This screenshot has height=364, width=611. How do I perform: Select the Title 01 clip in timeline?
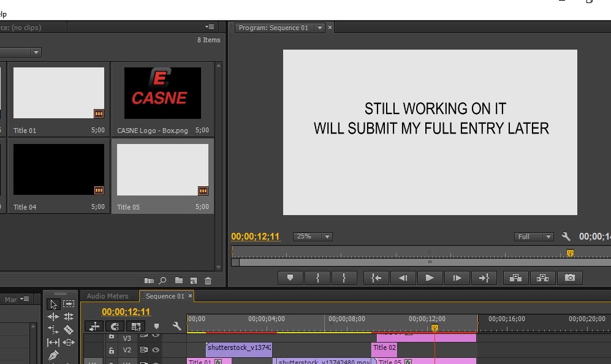[209, 361]
